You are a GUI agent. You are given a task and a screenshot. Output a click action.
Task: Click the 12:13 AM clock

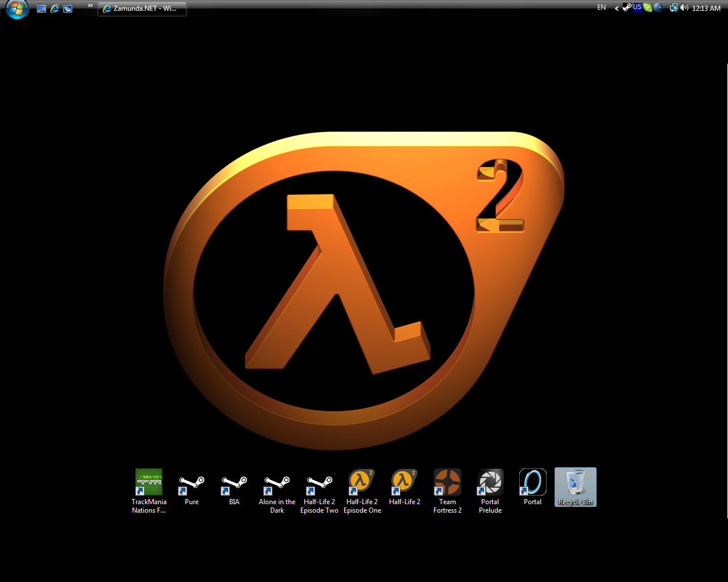(706, 8)
